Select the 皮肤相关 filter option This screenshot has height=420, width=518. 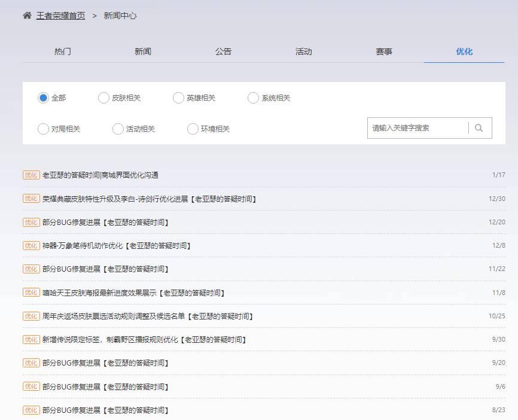tap(103, 97)
